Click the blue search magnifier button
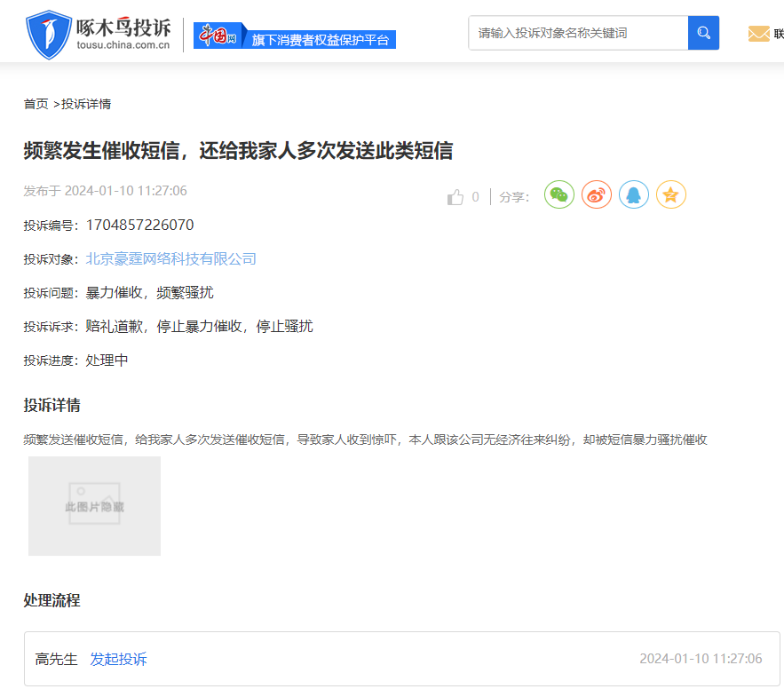Screen dimensions: 784x689 pos(703,33)
